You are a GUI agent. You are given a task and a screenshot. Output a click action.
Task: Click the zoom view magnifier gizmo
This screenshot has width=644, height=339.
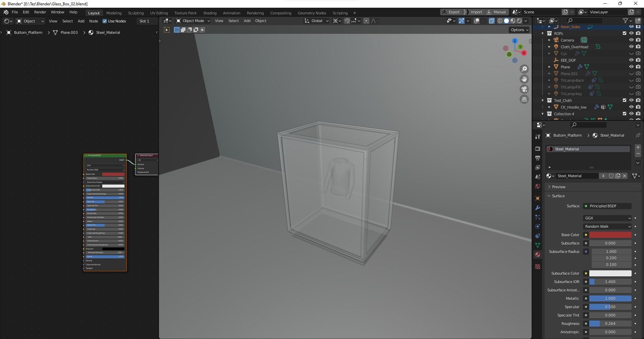point(524,69)
